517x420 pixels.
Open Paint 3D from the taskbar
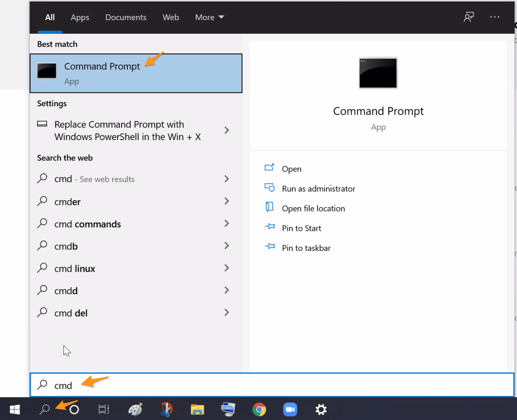[135, 409]
